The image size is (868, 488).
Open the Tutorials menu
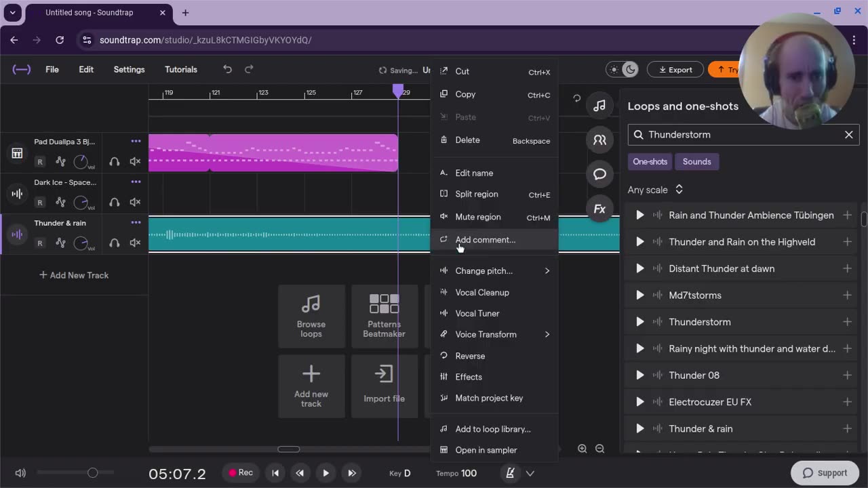(x=181, y=69)
